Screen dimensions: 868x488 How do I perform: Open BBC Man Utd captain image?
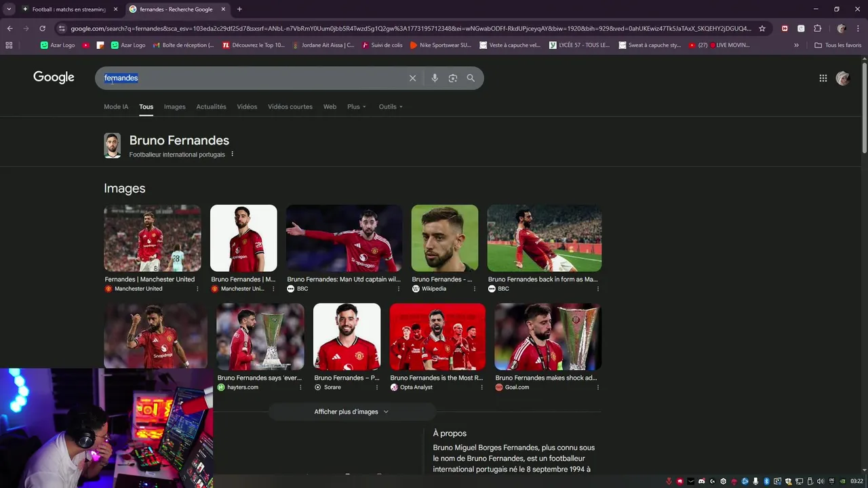click(344, 239)
